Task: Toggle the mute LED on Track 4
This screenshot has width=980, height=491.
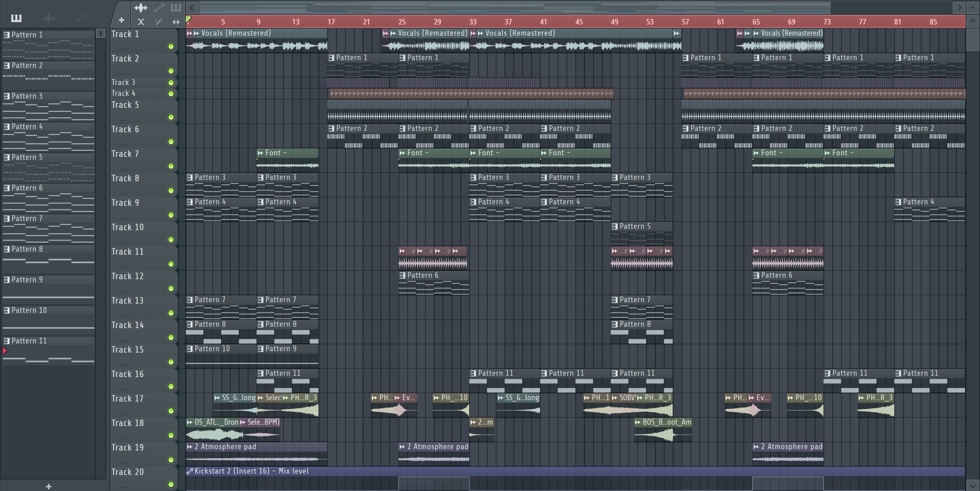Action: [171, 94]
